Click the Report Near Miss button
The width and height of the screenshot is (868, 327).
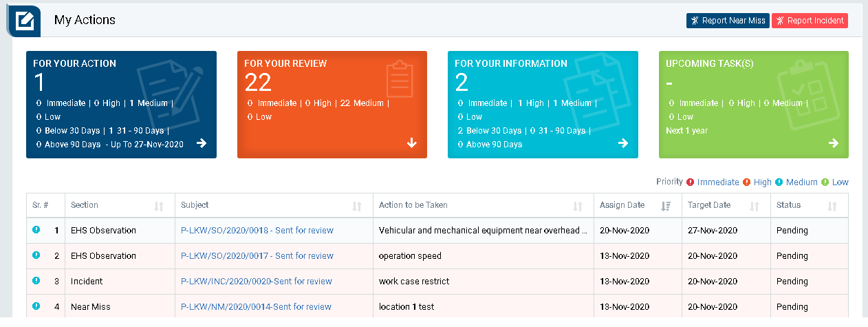727,21
